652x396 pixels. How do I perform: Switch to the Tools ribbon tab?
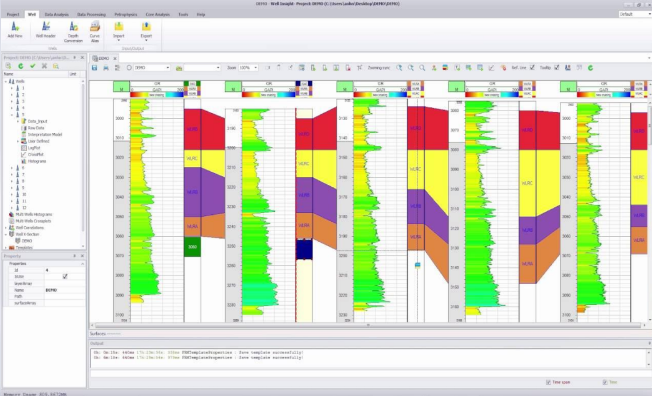tap(183, 14)
